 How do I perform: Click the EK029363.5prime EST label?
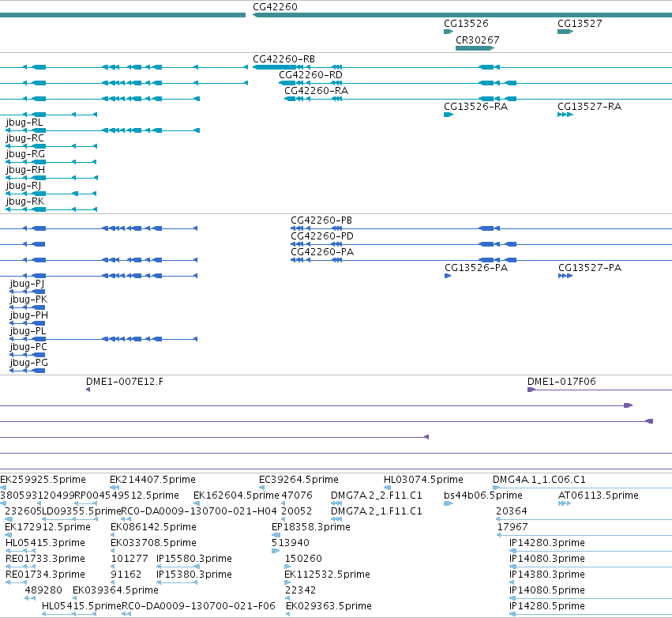tap(328, 606)
